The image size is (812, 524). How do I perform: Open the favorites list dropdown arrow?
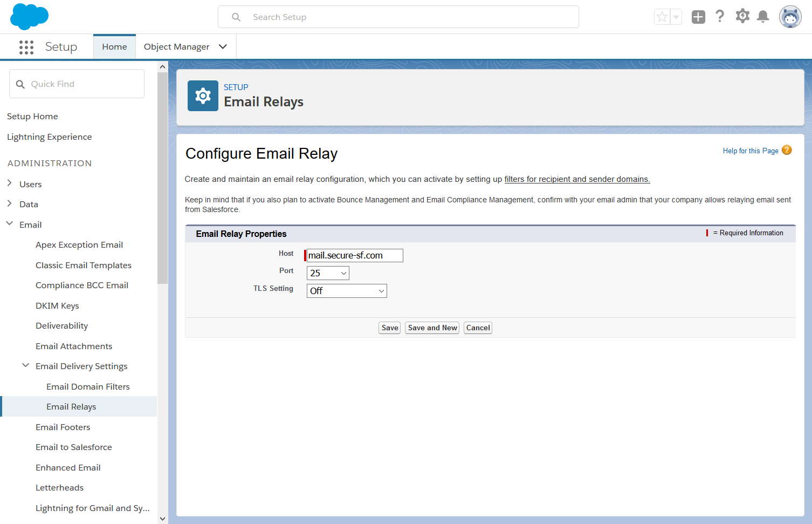click(x=676, y=17)
